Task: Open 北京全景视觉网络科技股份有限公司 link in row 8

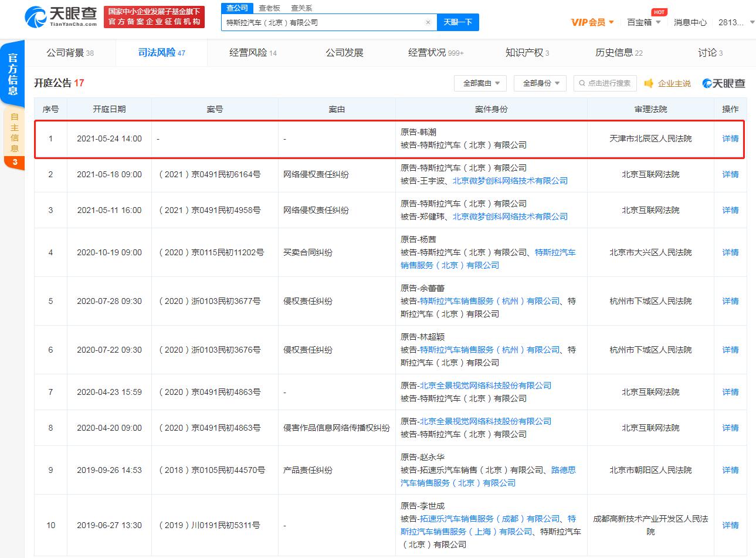Action: 486,422
